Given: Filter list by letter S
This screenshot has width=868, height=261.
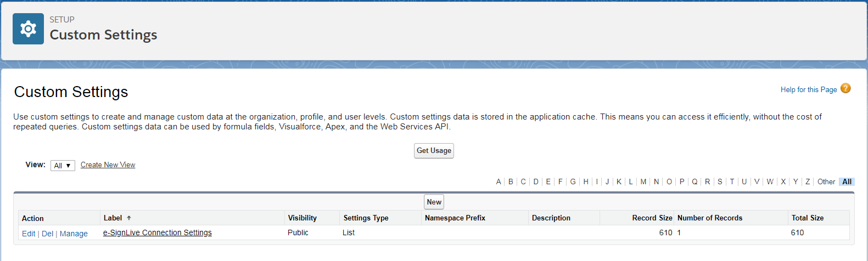Looking at the screenshot, I should click(720, 181).
